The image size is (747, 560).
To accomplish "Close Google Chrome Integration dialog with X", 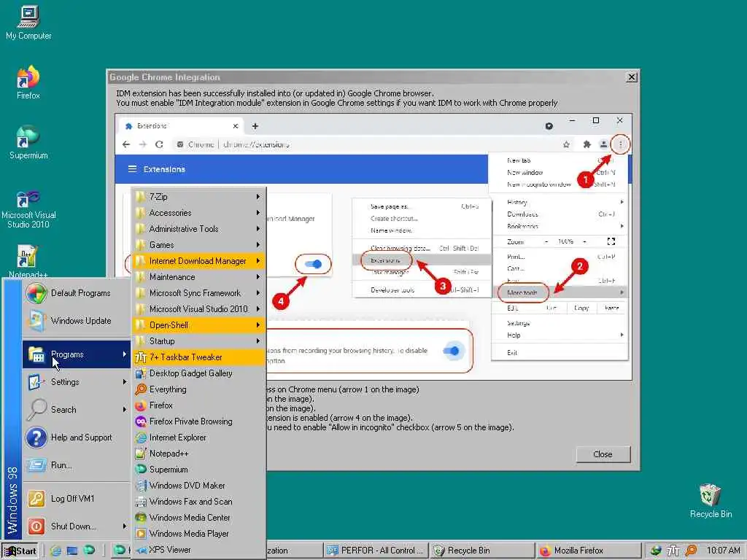I will pos(632,77).
